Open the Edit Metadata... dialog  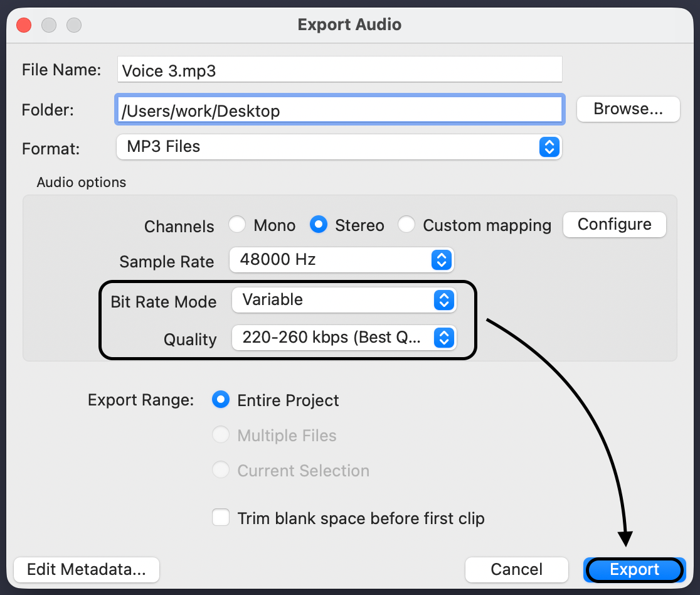pos(87,570)
